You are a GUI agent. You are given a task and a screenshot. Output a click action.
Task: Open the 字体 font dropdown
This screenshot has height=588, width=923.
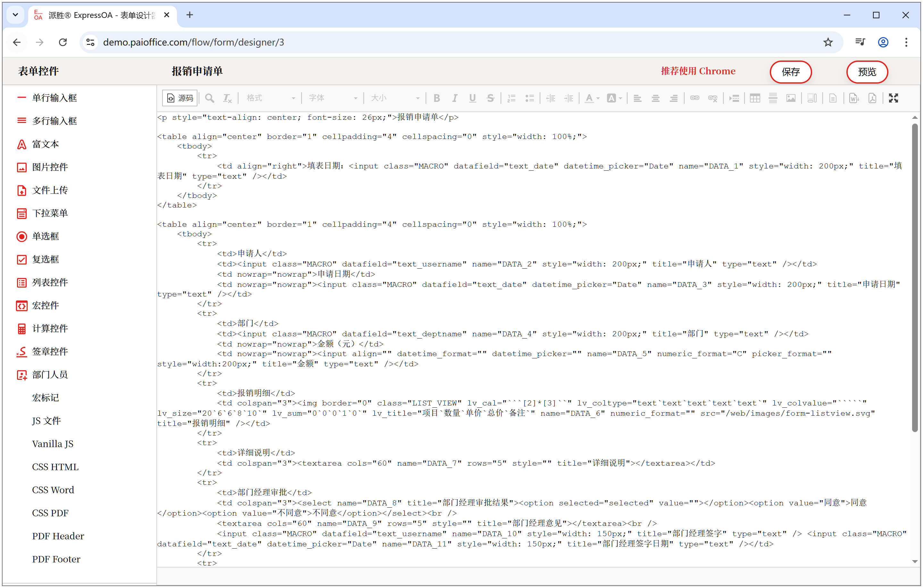click(x=333, y=98)
